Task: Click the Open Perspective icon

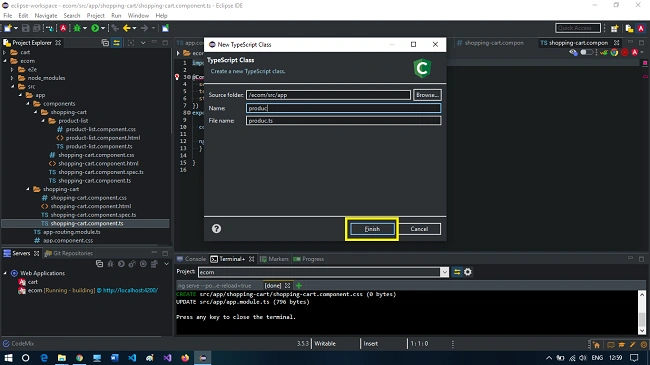Action: coord(614,28)
